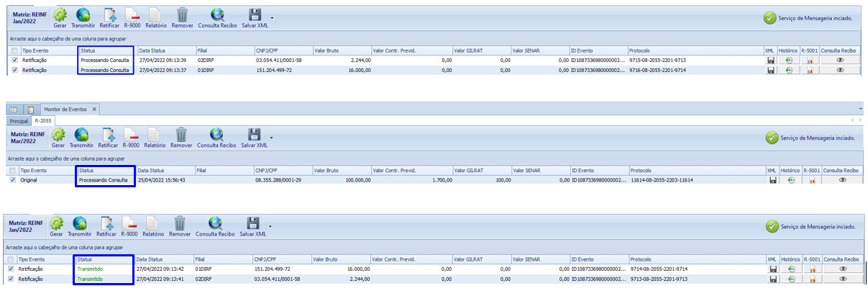Click the checklist icon tab beside Monitor de Eventos
The height and width of the screenshot is (291, 868).
pos(31,109)
